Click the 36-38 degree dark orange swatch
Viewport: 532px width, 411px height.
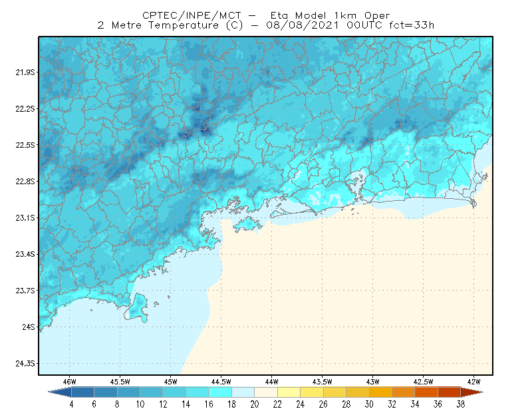click(x=450, y=392)
